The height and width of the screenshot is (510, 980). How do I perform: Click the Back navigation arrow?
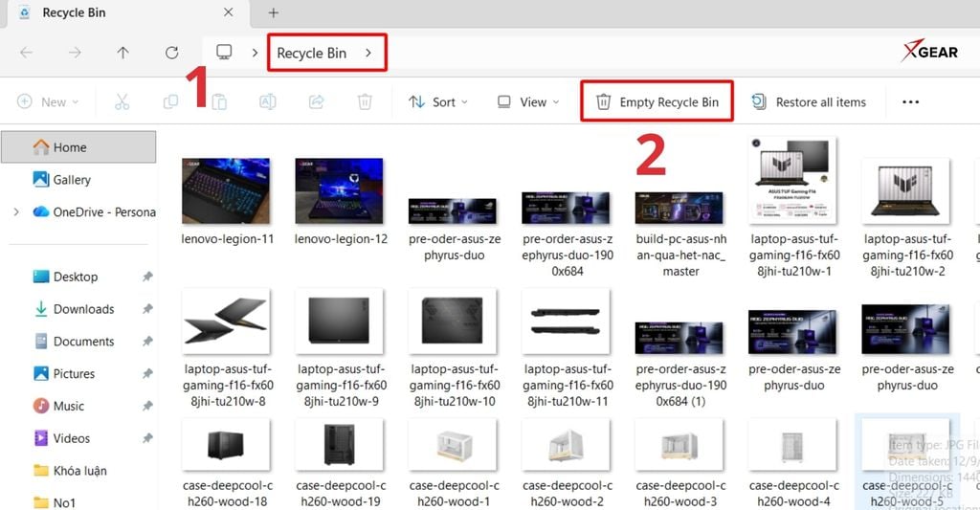pos(26,53)
